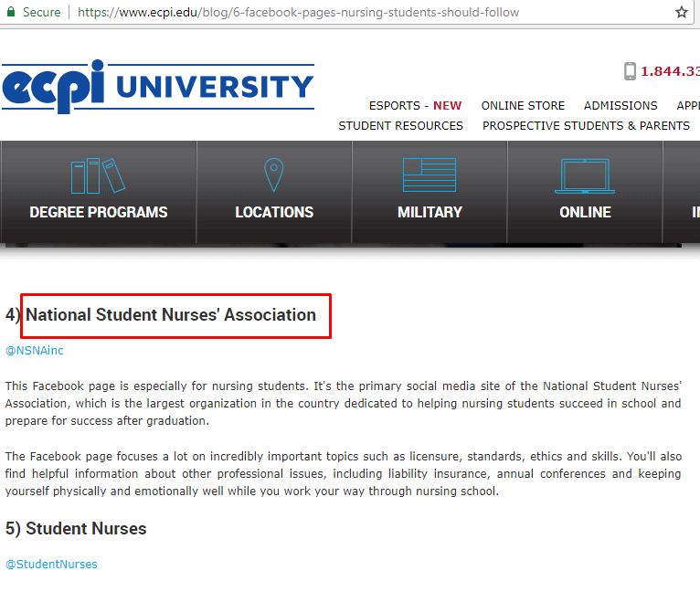
Task: Open the ONLINE menu label
Action: (585, 212)
